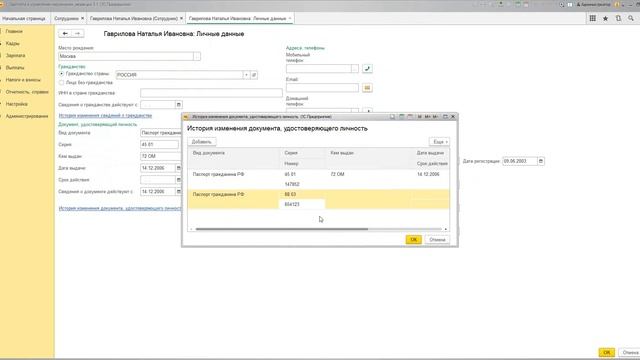Viewport: 640px width, 360px height.
Task: Close Сотрудники tab with its x
Action: click(82, 18)
